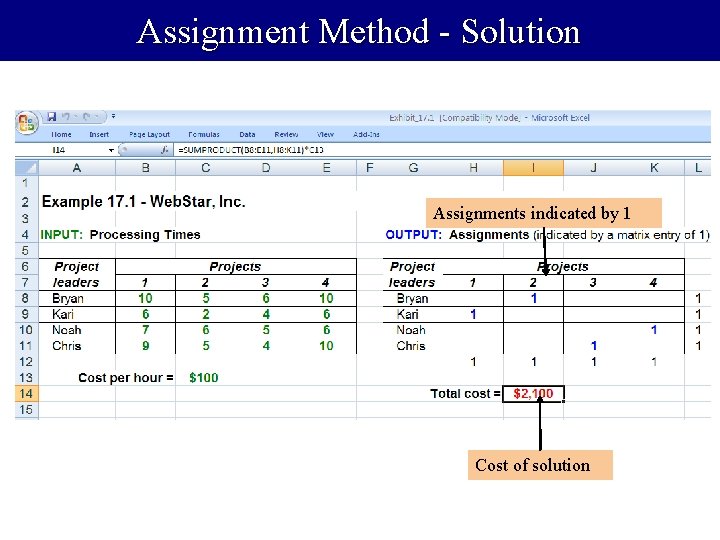
Task: Click the 'Total cost =' label
Action: tap(465, 394)
